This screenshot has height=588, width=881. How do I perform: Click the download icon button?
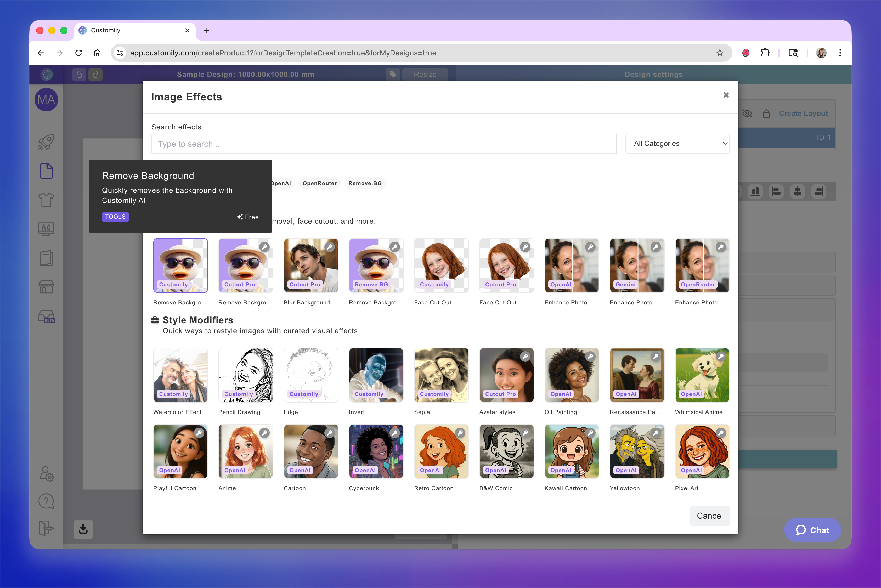click(x=83, y=529)
